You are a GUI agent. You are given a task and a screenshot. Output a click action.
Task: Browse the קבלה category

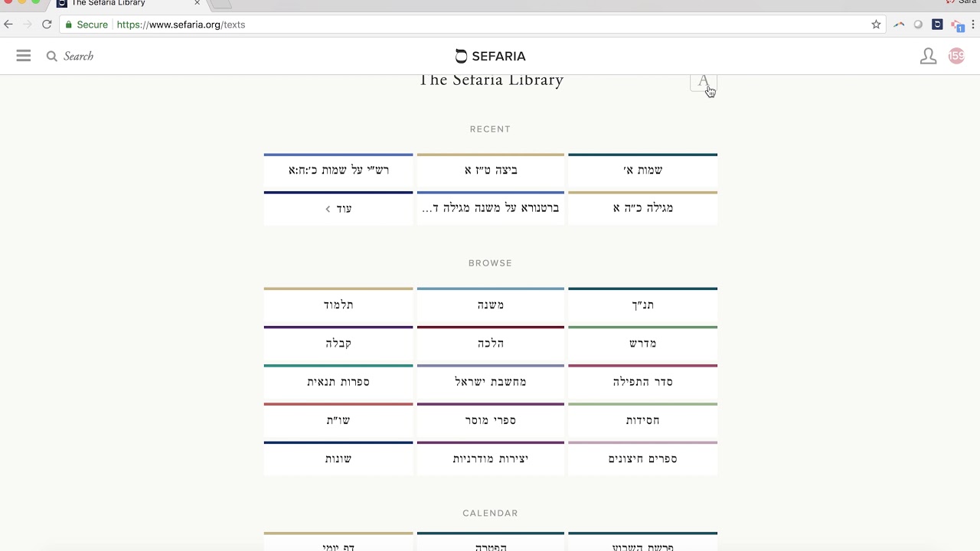click(x=338, y=343)
